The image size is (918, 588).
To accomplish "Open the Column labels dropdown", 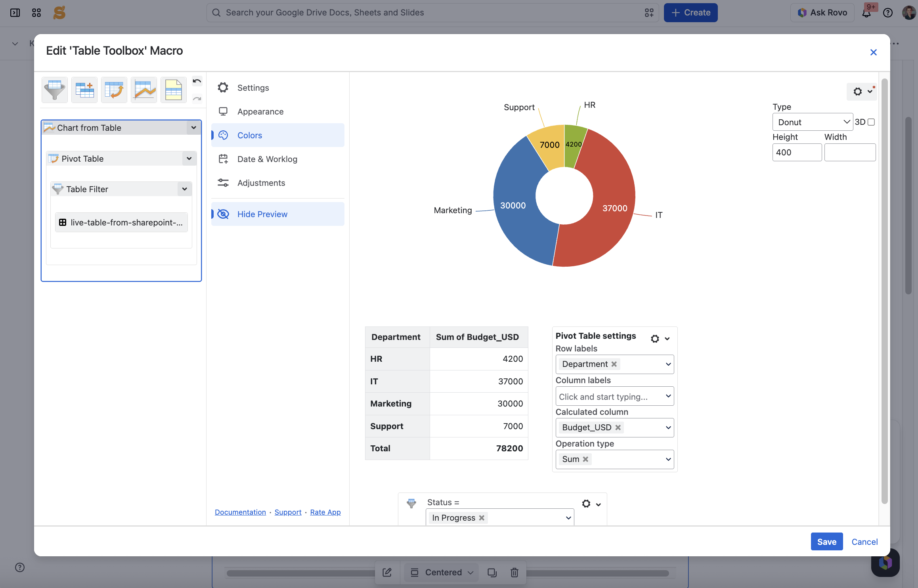I will point(614,396).
